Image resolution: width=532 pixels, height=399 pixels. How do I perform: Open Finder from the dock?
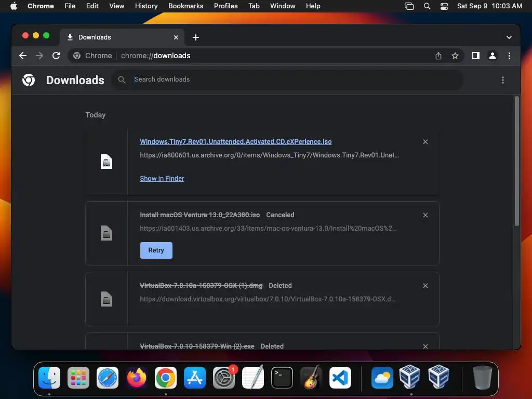[x=49, y=378]
